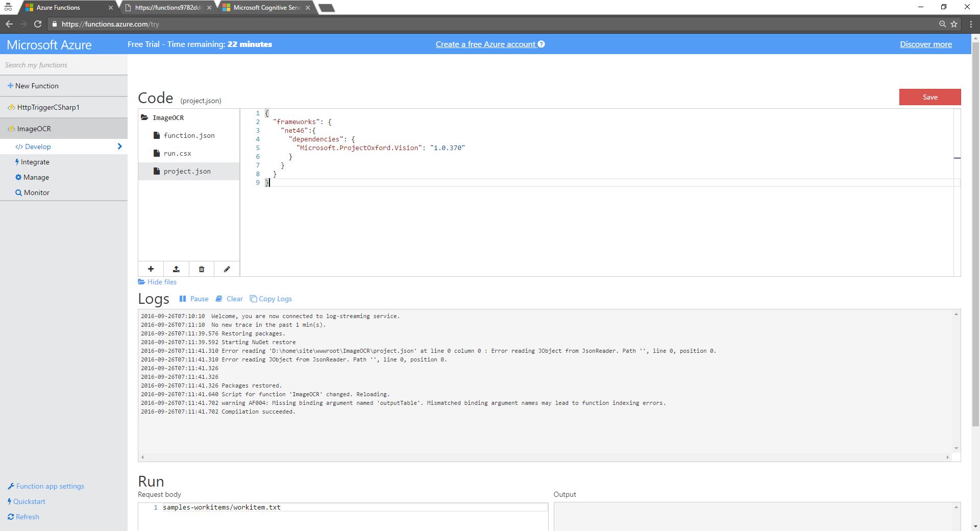Viewport: 980px width, 531px height.
Task: Expand the Develop section chevron
Action: tap(119, 147)
